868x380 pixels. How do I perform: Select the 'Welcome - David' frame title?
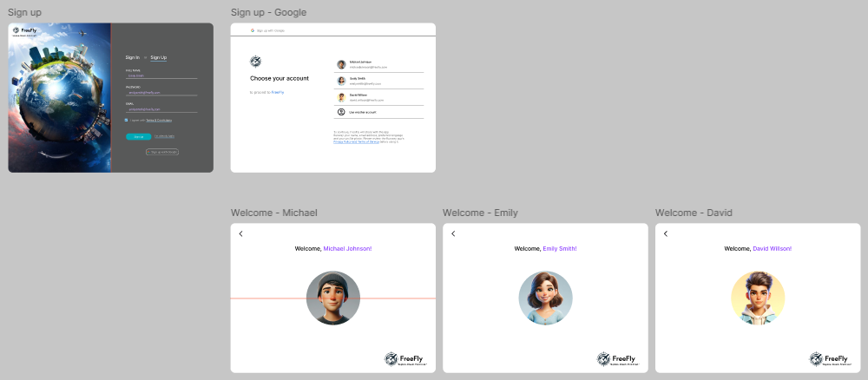(694, 213)
